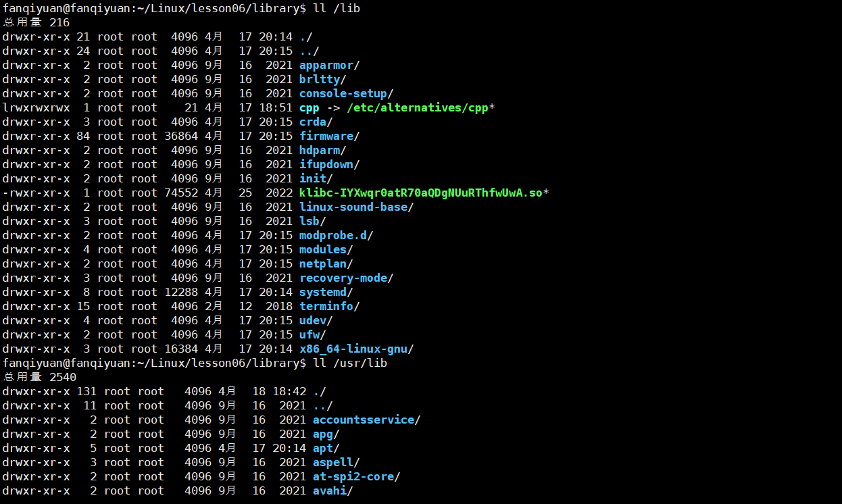Click the hdparm directory name

tap(320, 151)
